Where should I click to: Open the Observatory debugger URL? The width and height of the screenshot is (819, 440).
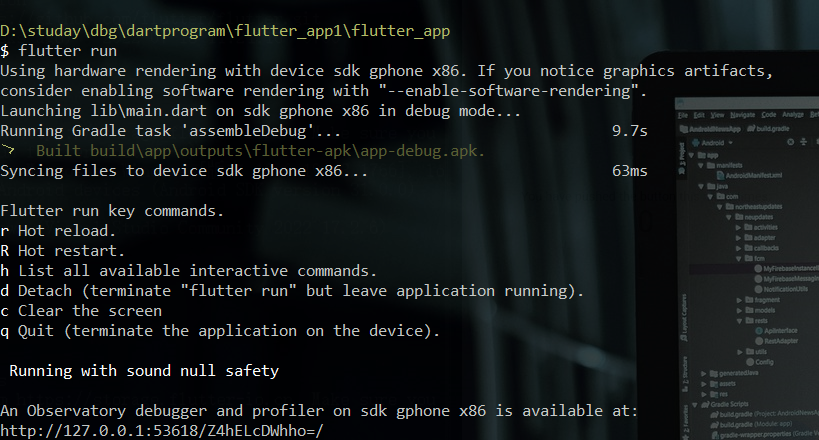click(x=162, y=431)
